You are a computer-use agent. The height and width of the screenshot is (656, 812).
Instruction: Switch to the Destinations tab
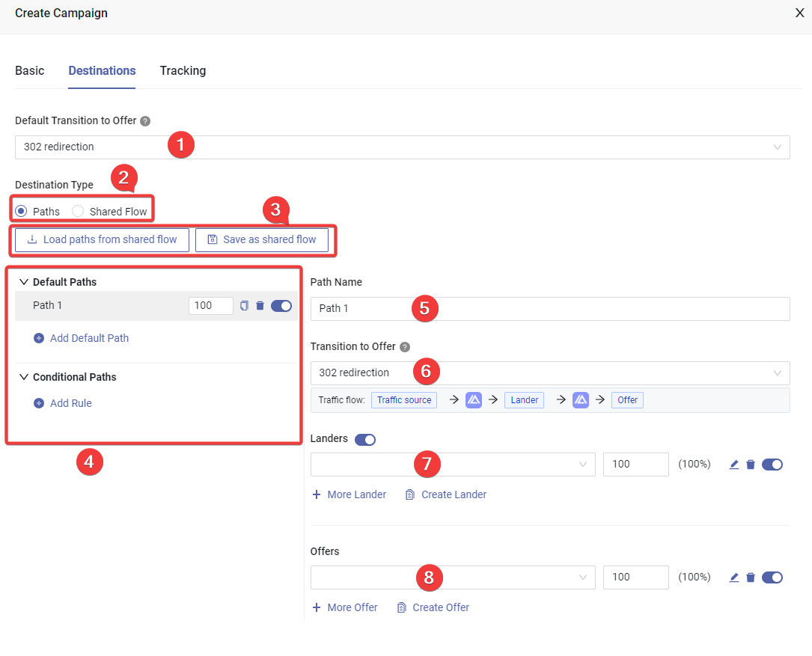[102, 71]
